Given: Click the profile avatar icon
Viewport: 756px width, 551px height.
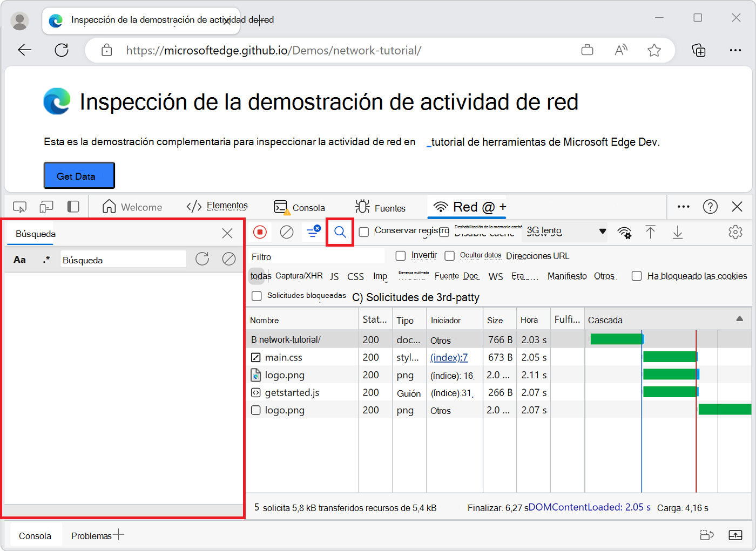Looking at the screenshot, I should 20,21.
